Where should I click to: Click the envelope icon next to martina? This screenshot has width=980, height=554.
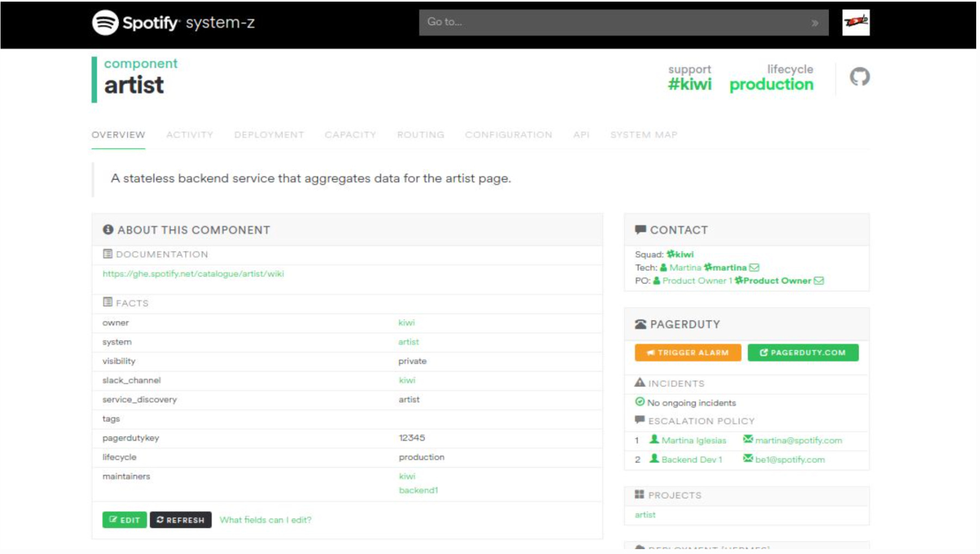click(x=754, y=267)
